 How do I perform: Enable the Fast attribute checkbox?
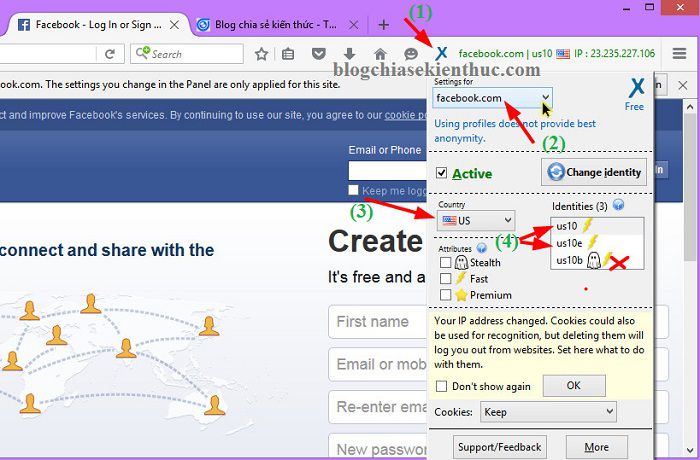[x=445, y=279]
